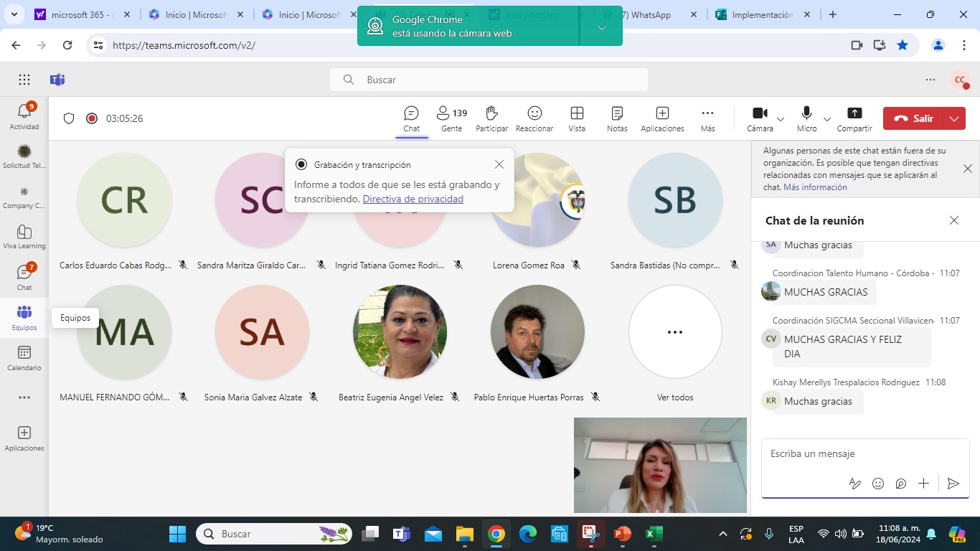Click the Teams Buscar search box
Screen dimensions: 980x551
[x=489, y=80]
